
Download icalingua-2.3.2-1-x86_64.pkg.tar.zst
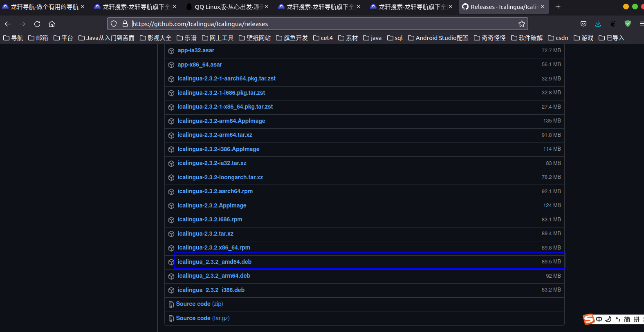point(225,107)
